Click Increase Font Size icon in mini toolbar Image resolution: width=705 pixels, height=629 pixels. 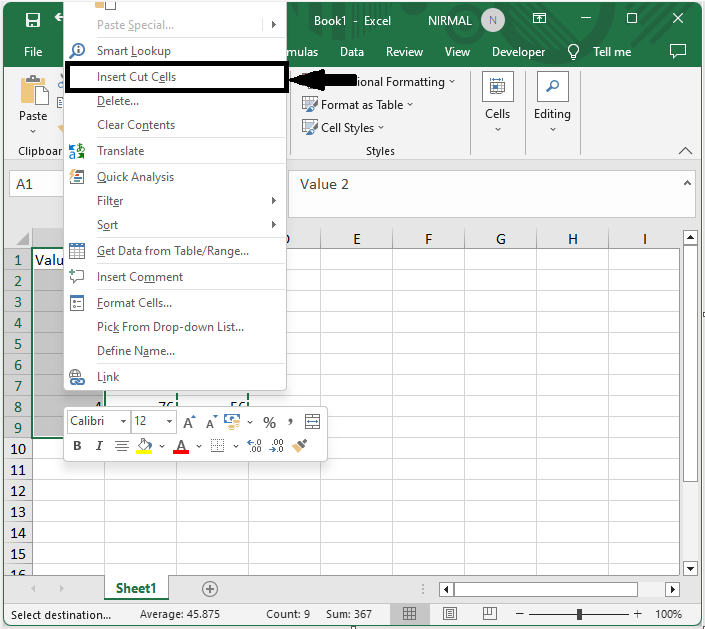pyautogui.click(x=189, y=422)
